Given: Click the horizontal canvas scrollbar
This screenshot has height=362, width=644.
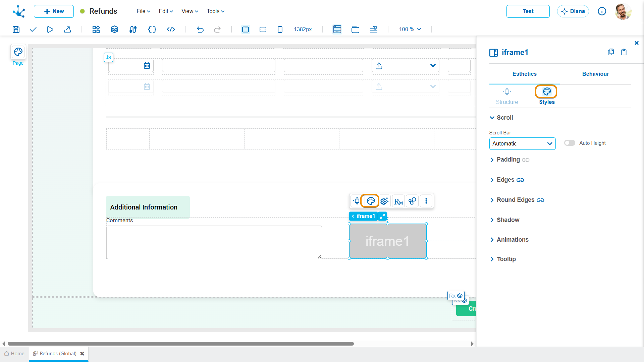Looking at the screenshot, I should tap(180, 344).
